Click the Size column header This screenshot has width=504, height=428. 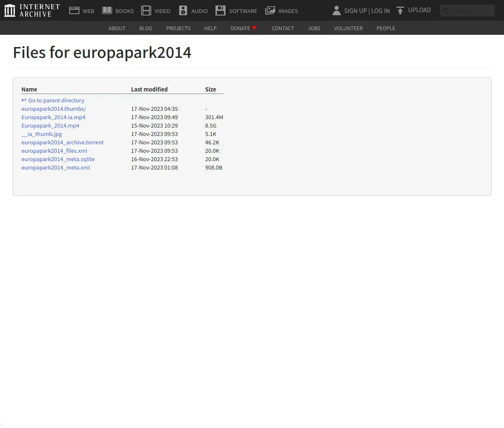[210, 89]
